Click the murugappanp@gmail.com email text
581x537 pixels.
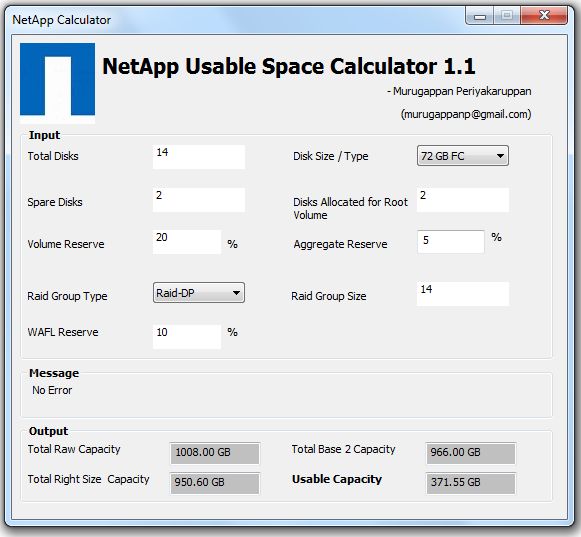(x=466, y=114)
